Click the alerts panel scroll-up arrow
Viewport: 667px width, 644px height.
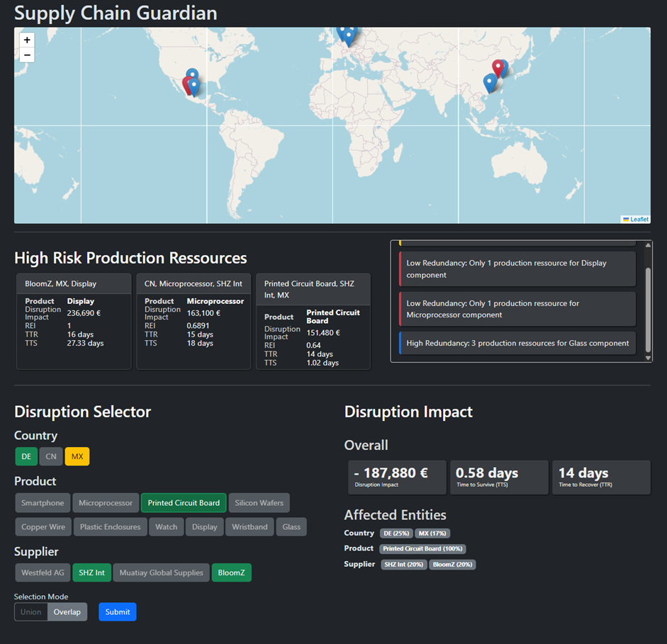pos(647,245)
